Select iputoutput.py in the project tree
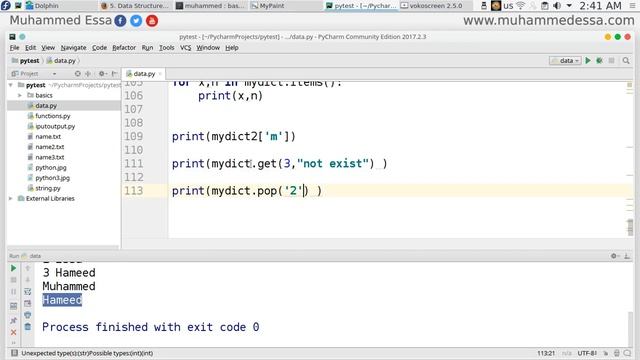Viewport: 640px width, 360px height. tap(55, 127)
